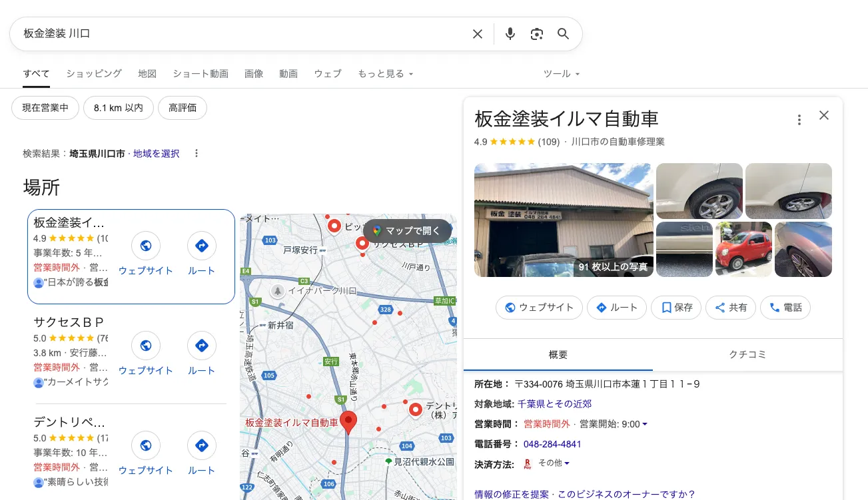This screenshot has height=500, width=868.
Task: Switch to the 地図 tab
Action: pos(147,74)
